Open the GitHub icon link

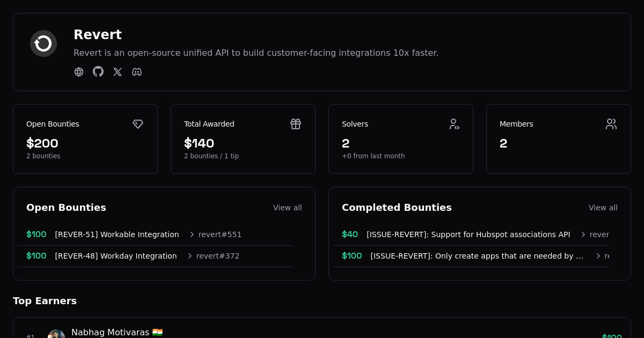[98, 72]
